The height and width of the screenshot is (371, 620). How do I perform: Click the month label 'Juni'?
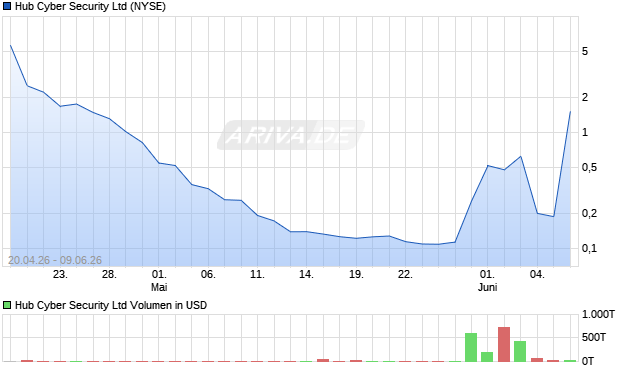(487, 287)
